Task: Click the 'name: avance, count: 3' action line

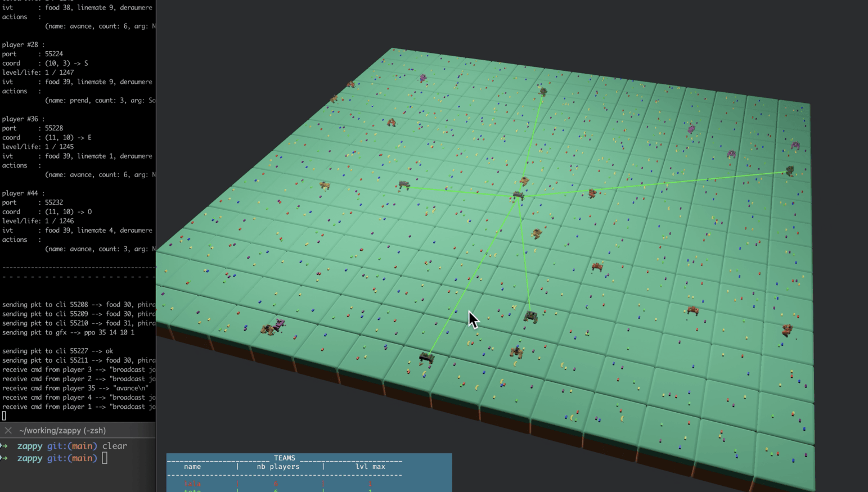Action: pyautogui.click(x=100, y=249)
